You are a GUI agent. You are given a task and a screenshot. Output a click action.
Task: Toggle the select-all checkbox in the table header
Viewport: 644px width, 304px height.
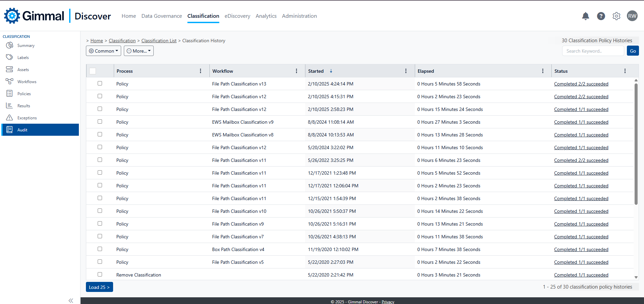pos(93,71)
